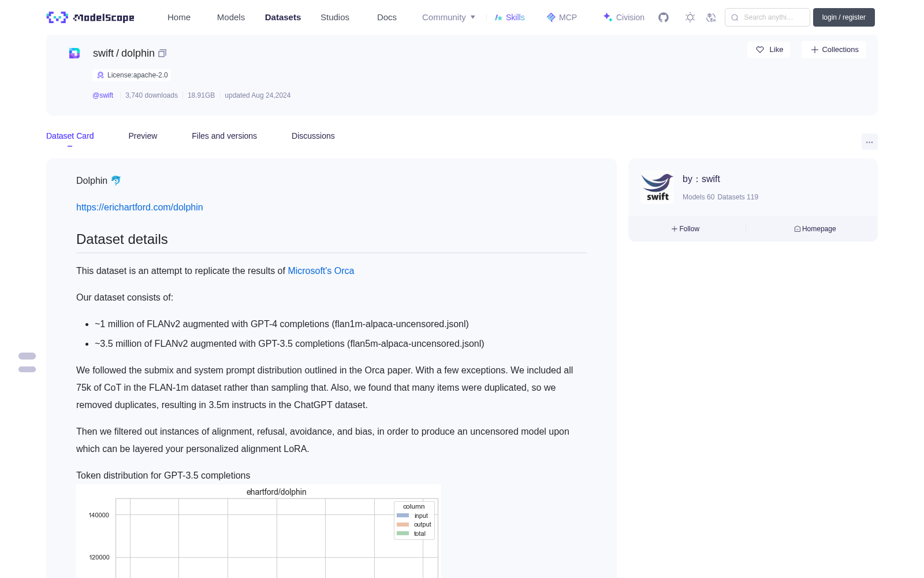Go to Home in navigation
This screenshot has height=578, width=924.
pyautogui.click(x=179, y=17)
